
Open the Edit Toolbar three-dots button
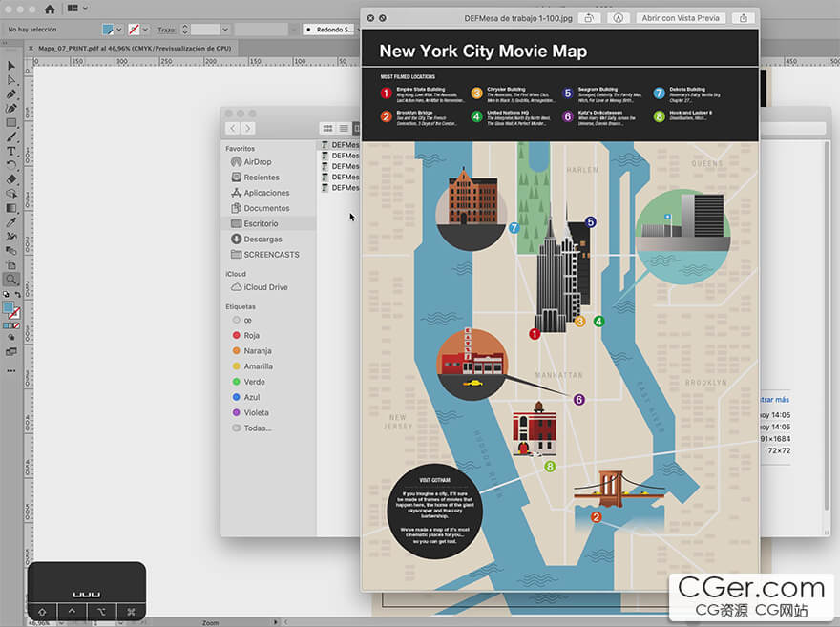tap(11, 370)
